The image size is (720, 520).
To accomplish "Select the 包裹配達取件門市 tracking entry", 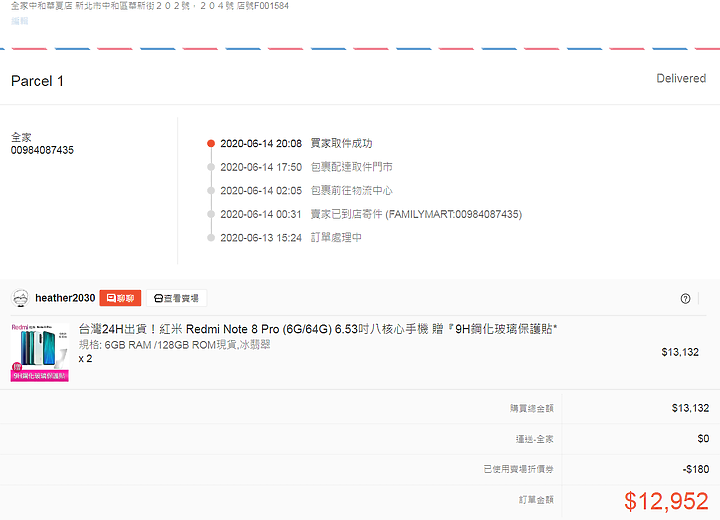I will click(x=306, y=167).
